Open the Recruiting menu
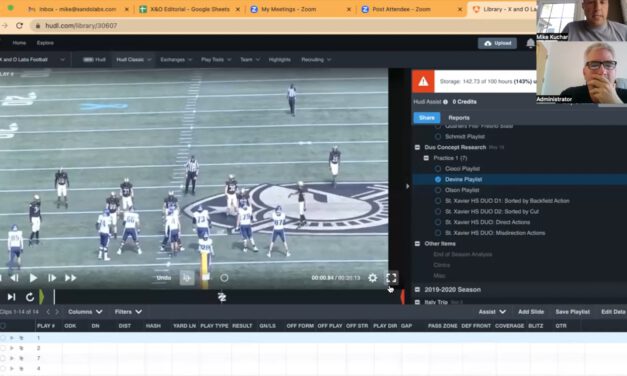The image size is (627, 376). [316, 60]
